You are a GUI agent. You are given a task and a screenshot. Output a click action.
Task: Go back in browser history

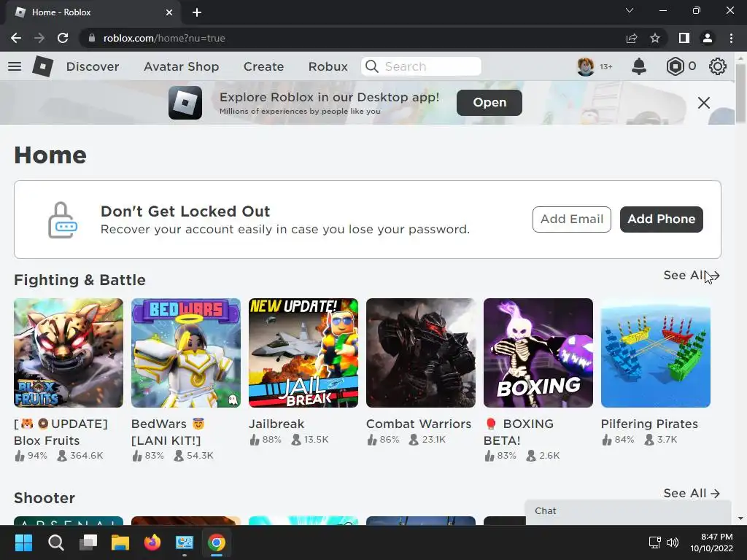(16, 38)
